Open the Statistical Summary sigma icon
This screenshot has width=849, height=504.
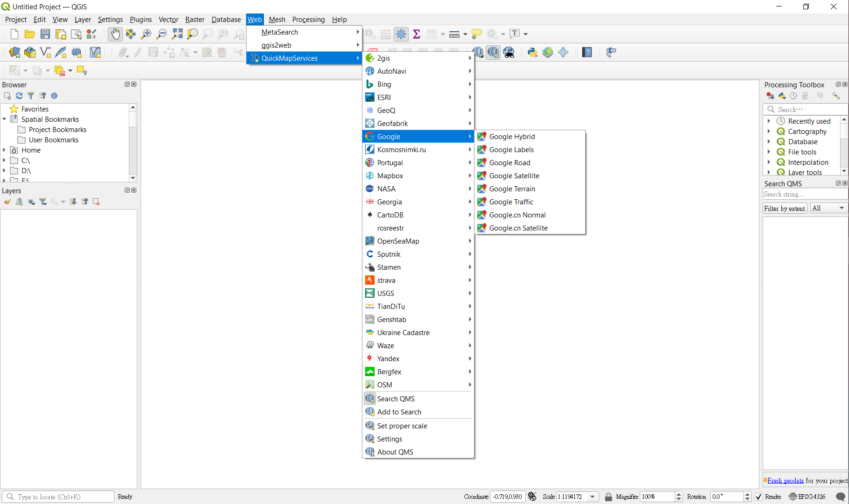click(x=417, y=34)
